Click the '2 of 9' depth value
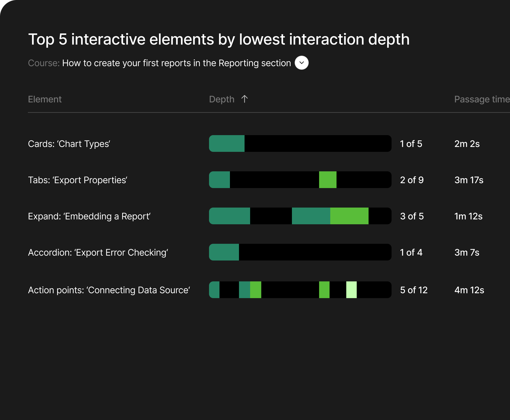 tap(412, 180)
